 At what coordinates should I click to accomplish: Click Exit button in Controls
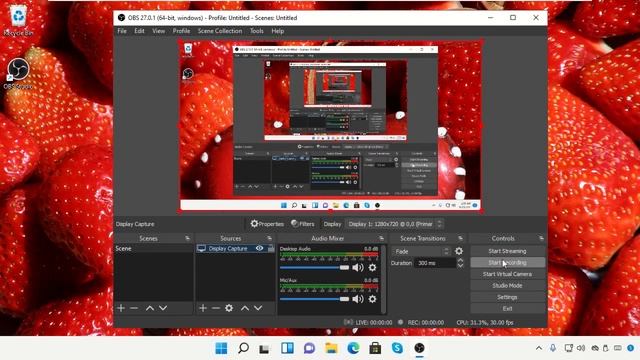pyautogui.click(x=507, y=308)
